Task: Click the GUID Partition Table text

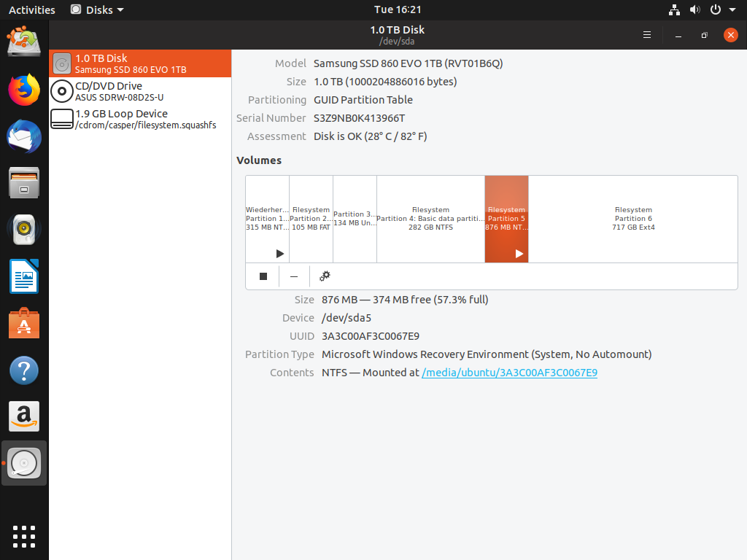Action: tap(363, 100)
